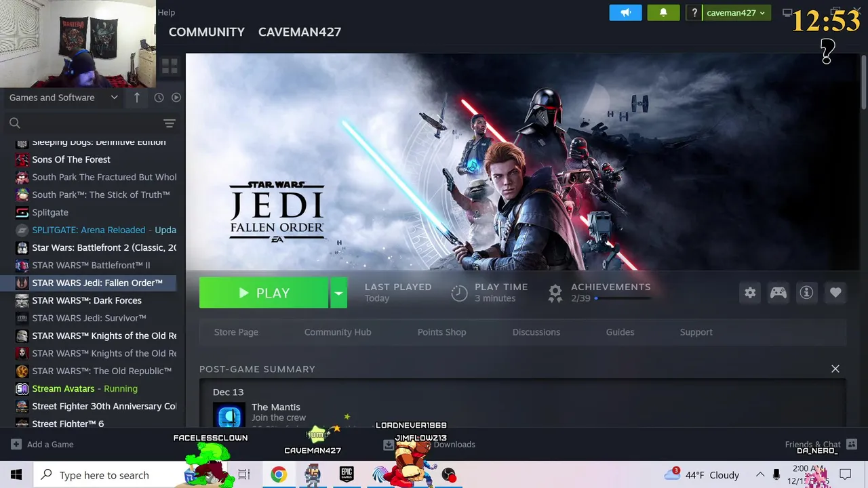Open Windows action center notifications

[845, 474]
